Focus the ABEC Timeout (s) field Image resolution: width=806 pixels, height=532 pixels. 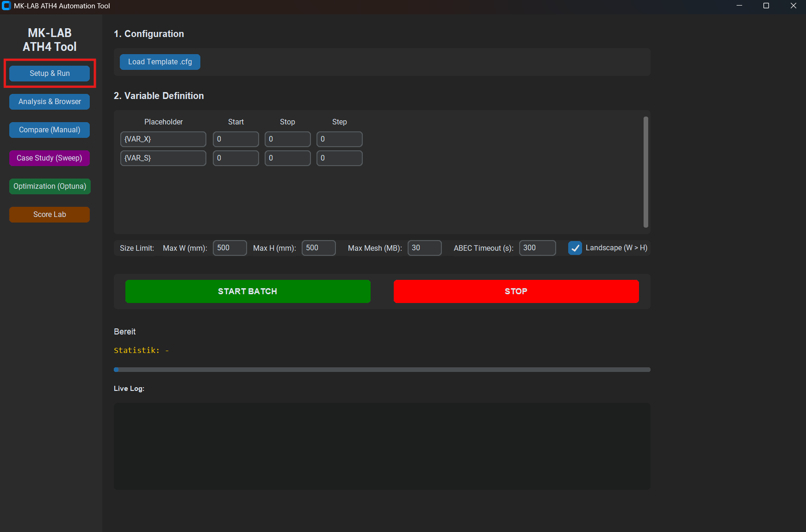538,248
